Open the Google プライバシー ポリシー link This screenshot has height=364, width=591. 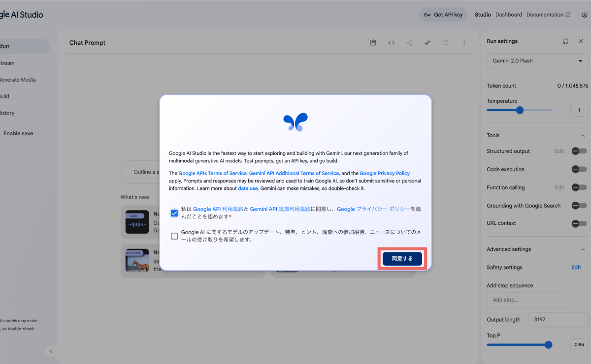point(373,209)
